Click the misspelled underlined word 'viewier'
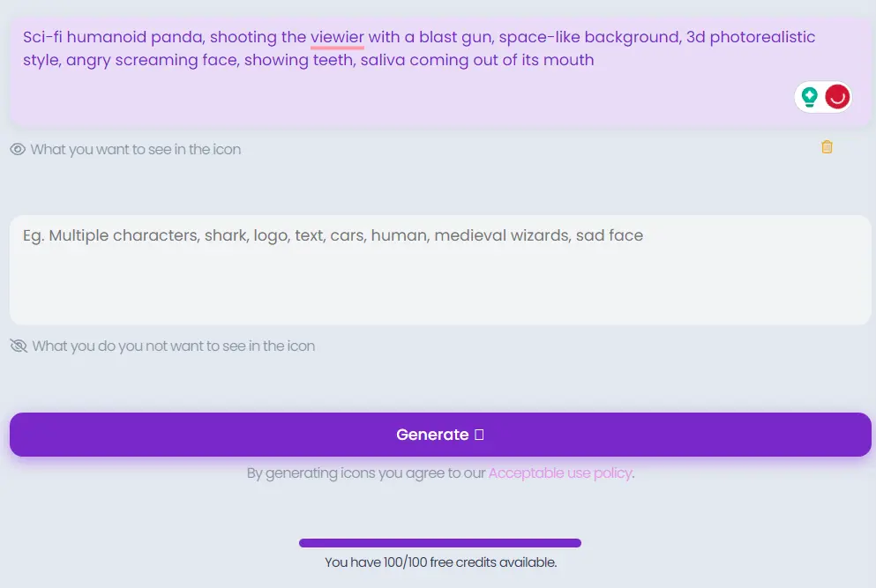Viewport: 876px width, 588px height. point(337,37)
